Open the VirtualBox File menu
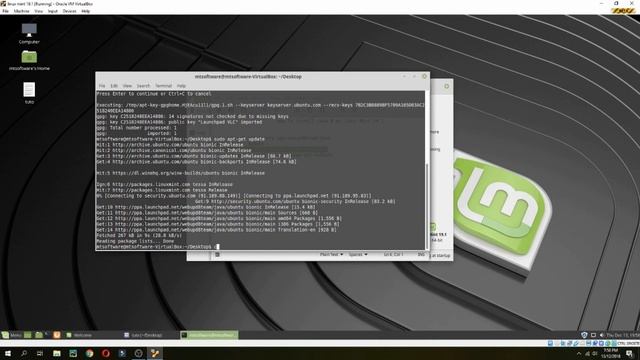640x360 pixels. [x=5, y=11]
